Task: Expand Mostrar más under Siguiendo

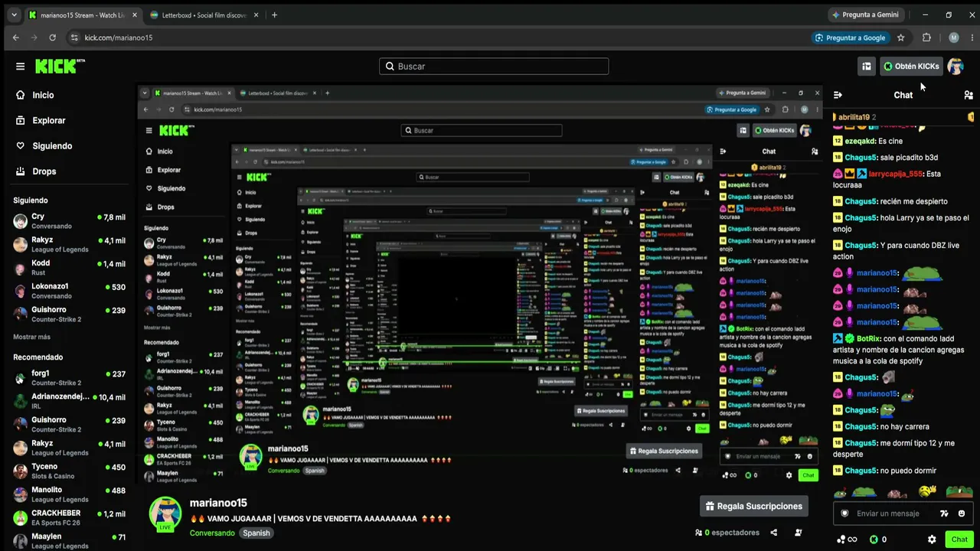Action: 31,337
